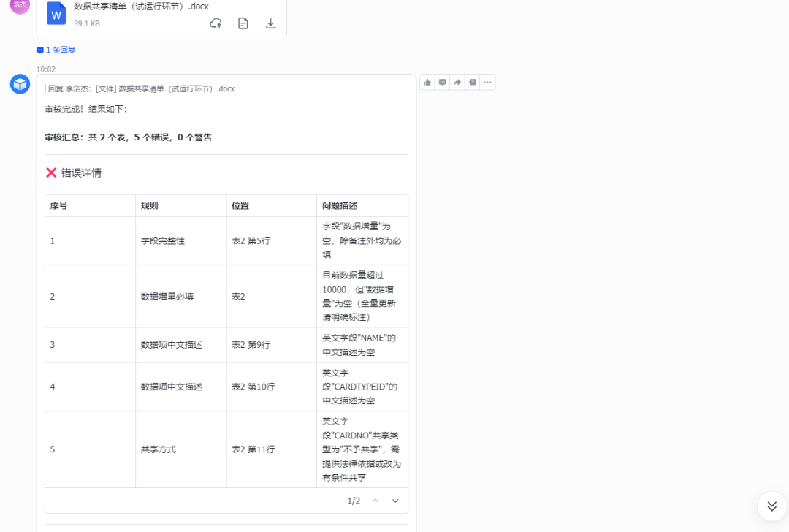789x532 pixels.
Task: Forward the audit result message
Action: pyautogui.click(x=457, y=82)
